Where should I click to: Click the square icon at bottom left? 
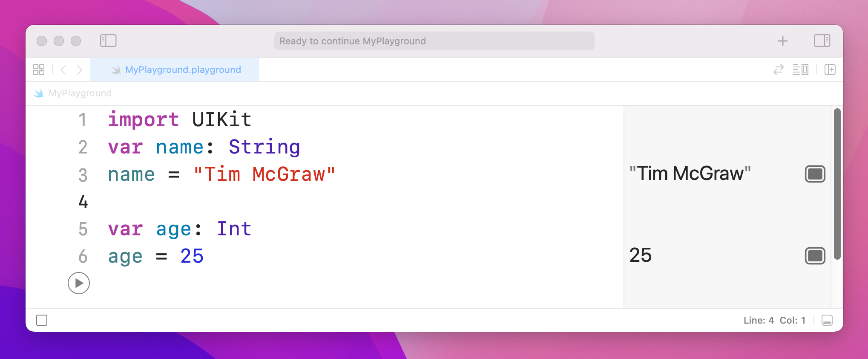tap(42, 320)
